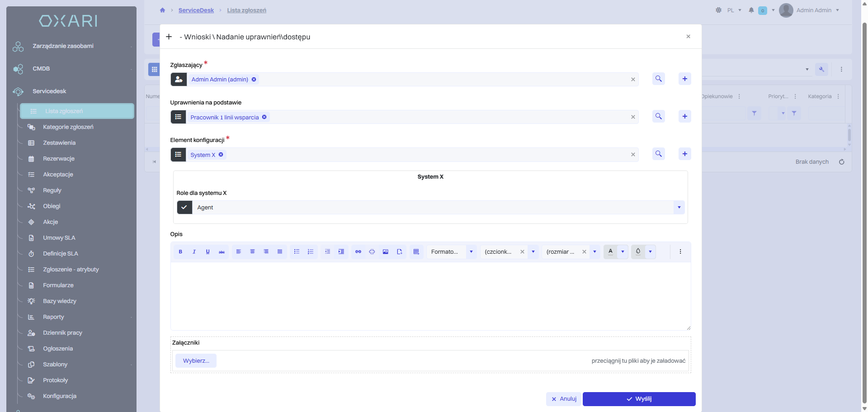Insert hyperlink in the description editor
The width and height of the screenshot is (868, 412).
(x=358, y=252)
